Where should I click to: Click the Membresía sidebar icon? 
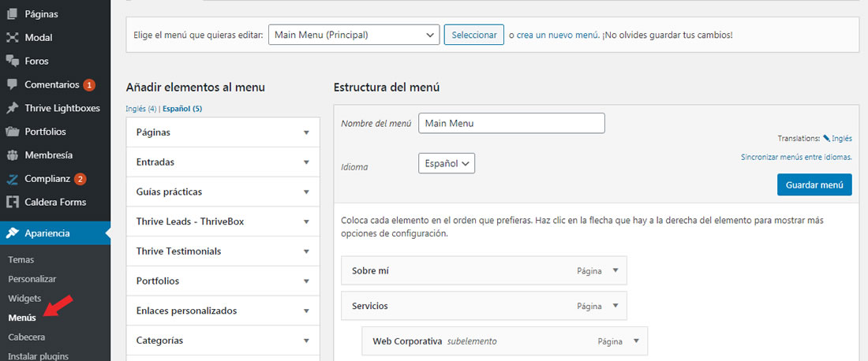pyautogui.click(x=12, y=154)
